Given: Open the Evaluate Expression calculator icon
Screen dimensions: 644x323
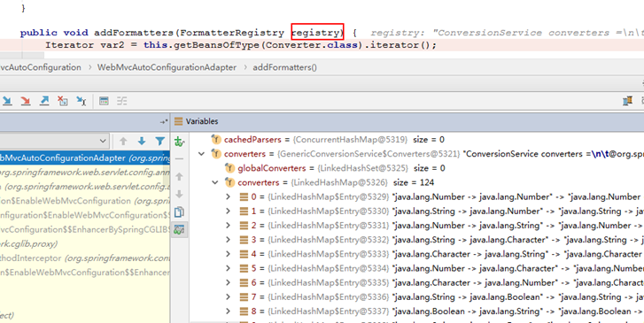Looking at the screenshot, I should (x=104, y=101).
